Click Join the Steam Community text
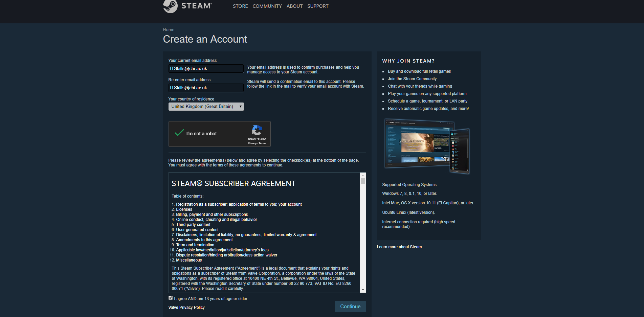 click(412, 79)
